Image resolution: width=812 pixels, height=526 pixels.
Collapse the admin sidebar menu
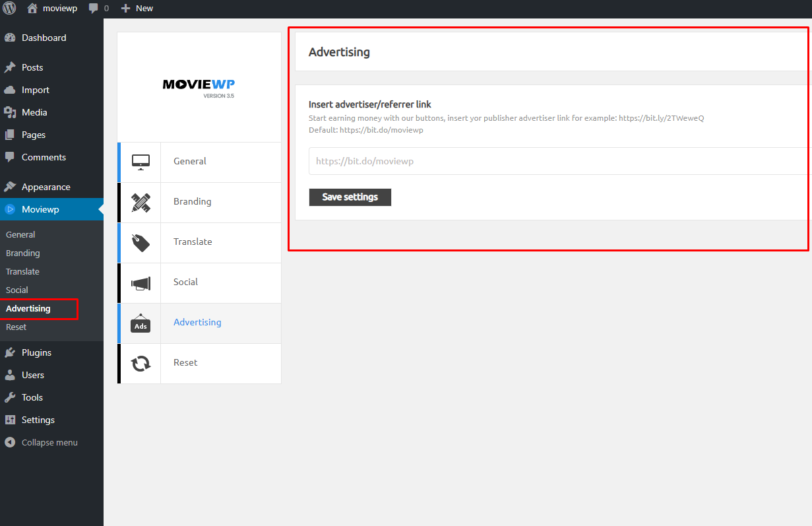(41, 442)
